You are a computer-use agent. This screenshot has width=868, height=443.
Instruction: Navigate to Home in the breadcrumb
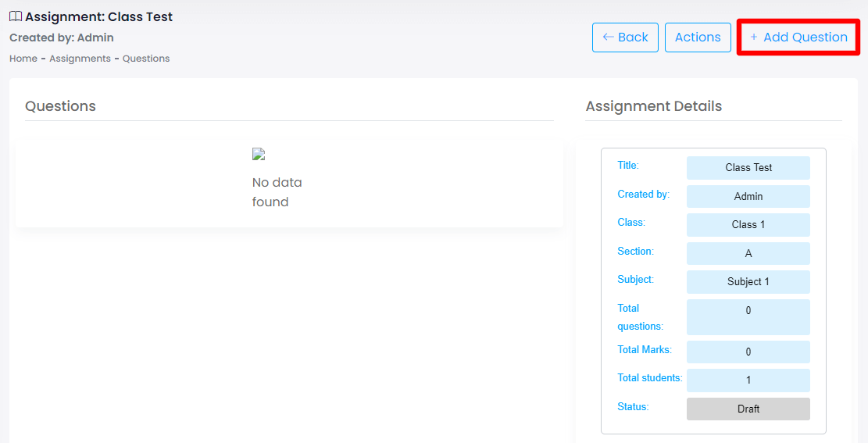click(x=23, y=59)
